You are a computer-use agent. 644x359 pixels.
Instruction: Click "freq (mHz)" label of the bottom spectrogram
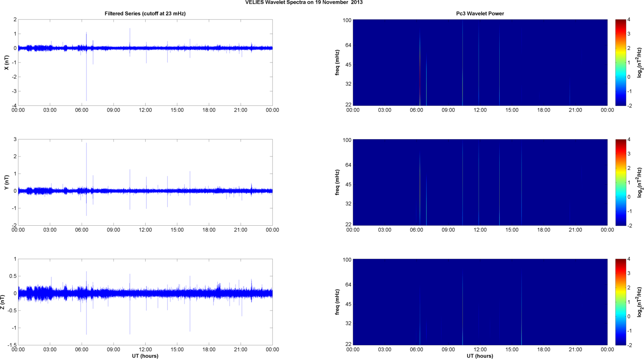point(337,302)
